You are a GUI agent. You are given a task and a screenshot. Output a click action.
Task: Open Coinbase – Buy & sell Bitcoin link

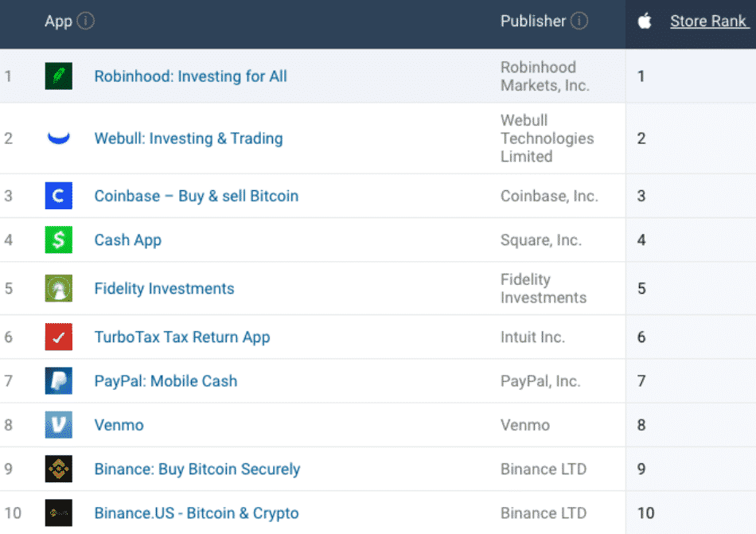196,196
